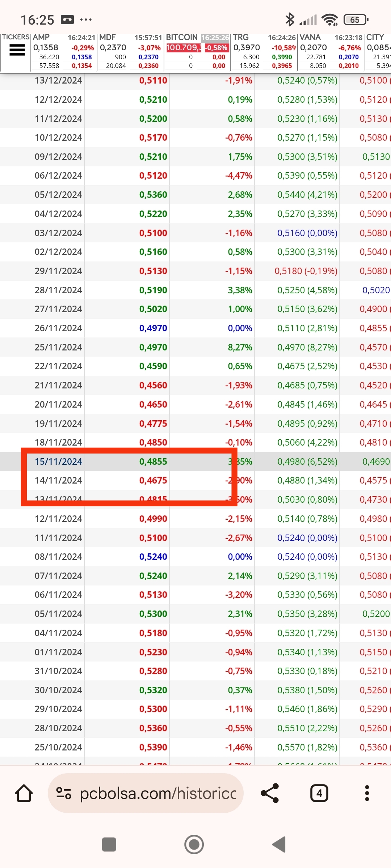Open the browser three-dot menu

[x=367, y=793]
